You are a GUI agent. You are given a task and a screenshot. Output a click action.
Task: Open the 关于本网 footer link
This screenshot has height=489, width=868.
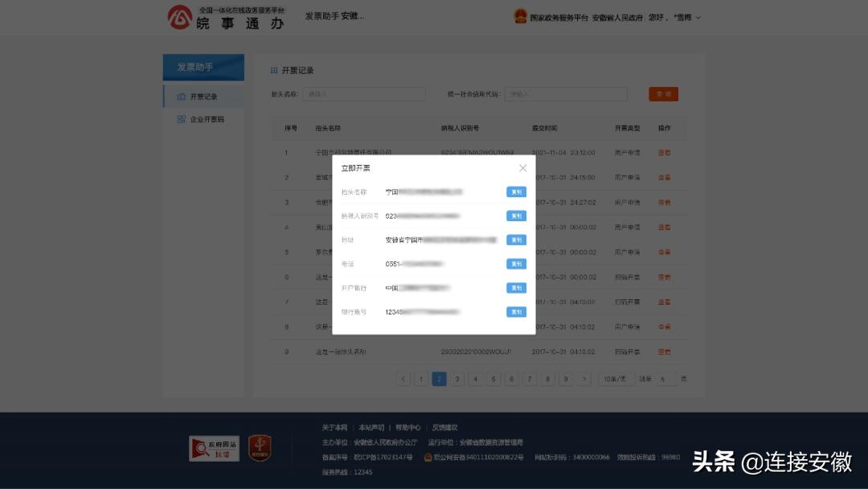tap(334, 427)
